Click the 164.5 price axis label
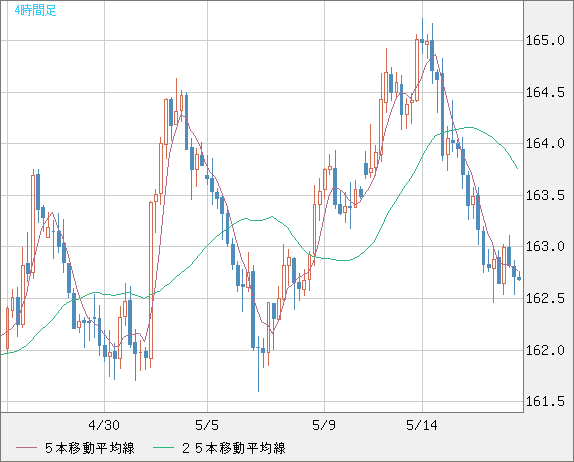Screen dimensions: 574x462 pos(545,92)
